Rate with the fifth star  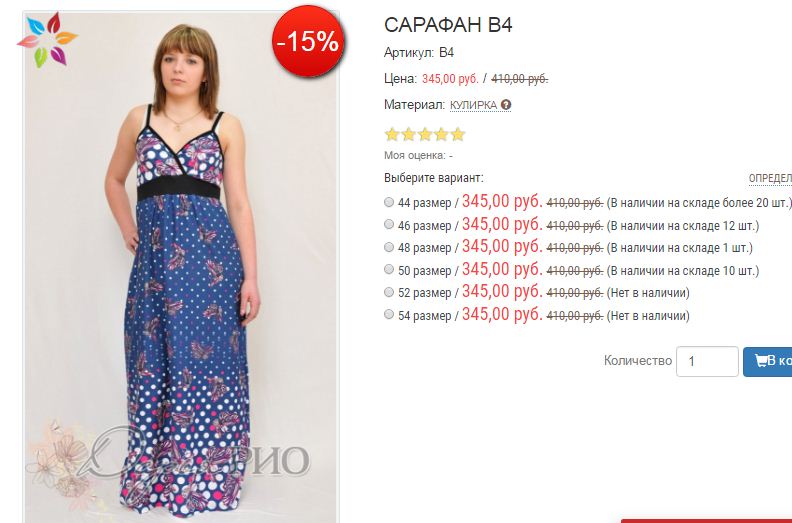click(458, 134)
